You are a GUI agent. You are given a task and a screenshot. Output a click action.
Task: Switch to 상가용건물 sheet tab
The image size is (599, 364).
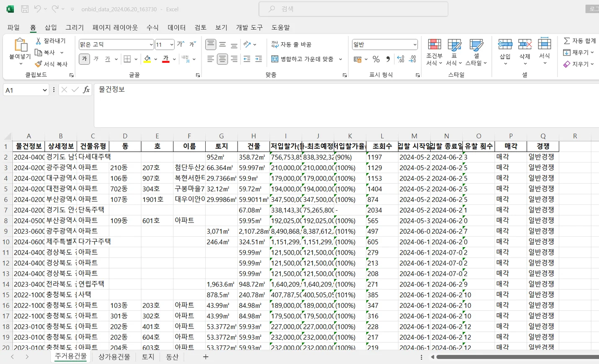tap(114, 357)
